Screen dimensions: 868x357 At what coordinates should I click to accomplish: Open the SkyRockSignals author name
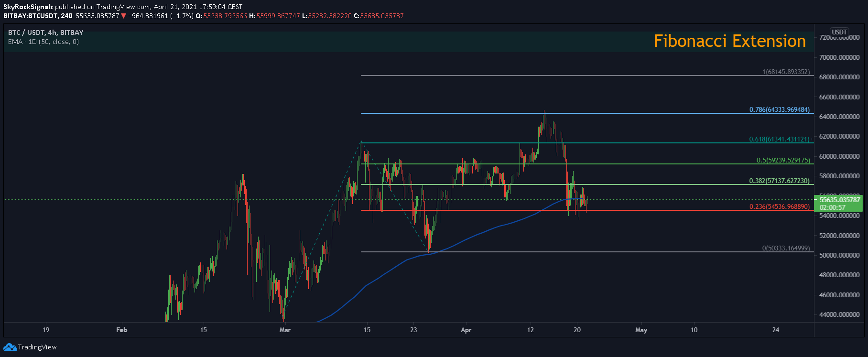tap(28, 7)
